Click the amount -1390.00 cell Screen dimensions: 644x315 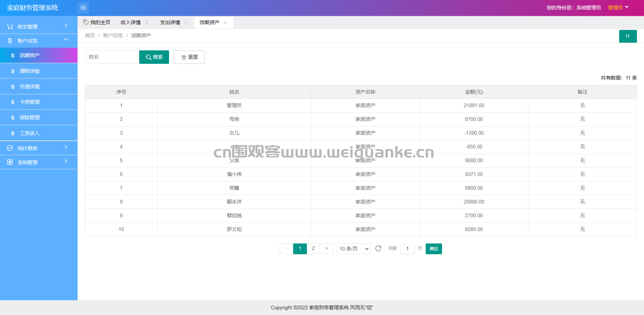point(474,133)
